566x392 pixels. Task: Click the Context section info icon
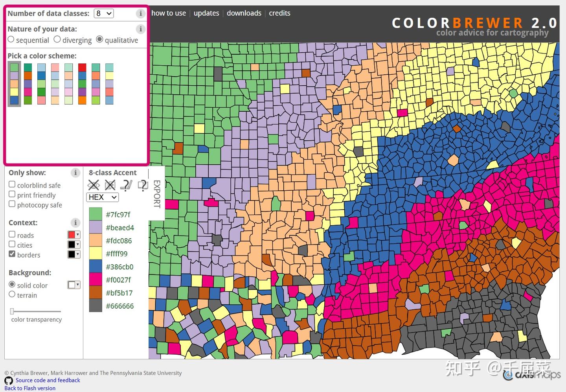click(x=75, y=223)
